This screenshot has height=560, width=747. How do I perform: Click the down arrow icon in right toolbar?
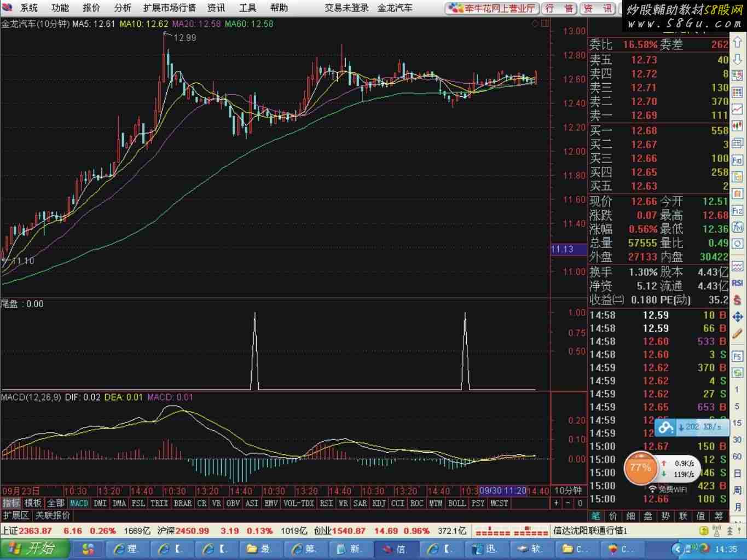click(738, 59)
